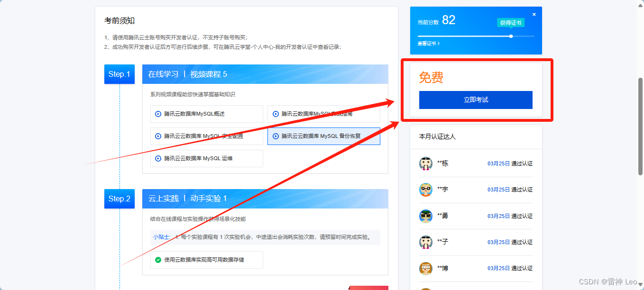This screenshot has width=644, height=290.
Task: Click the 免费 price text
Action: 431,77
